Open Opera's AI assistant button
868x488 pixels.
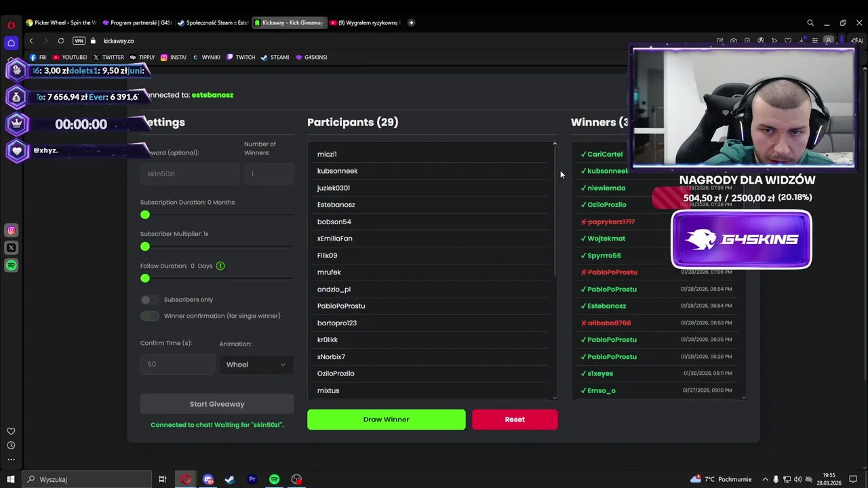[x=857, y=41]
